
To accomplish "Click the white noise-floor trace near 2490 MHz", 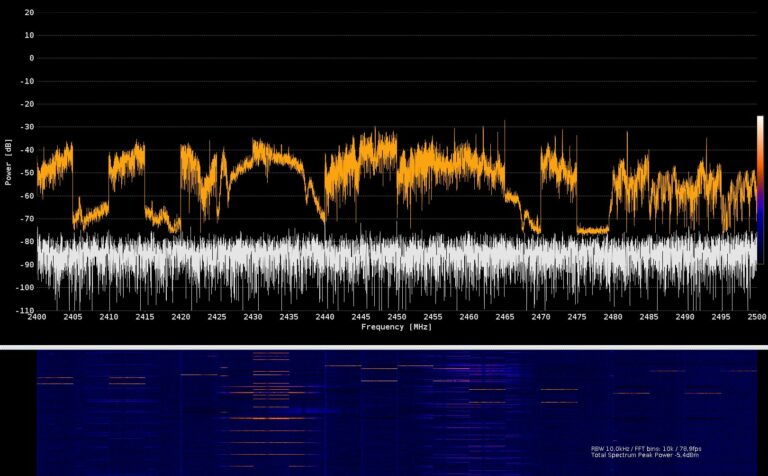I will pos(684,260).
